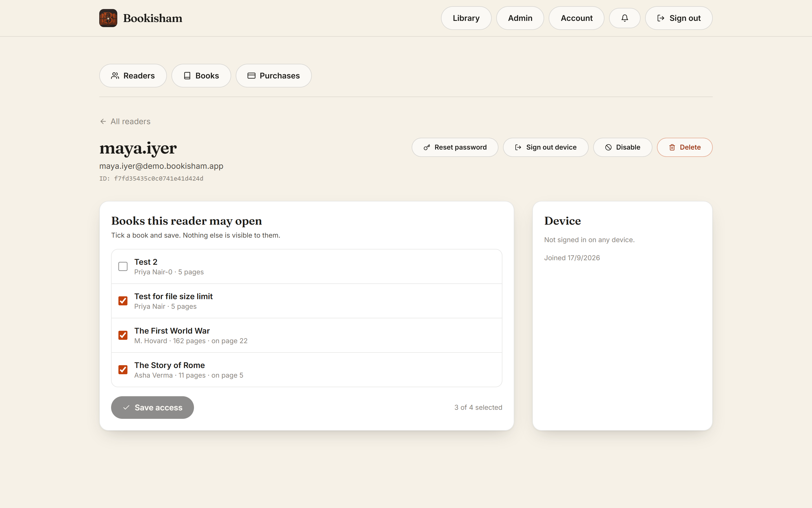Click the maya.iyer@demo.bookisham.app email text
Image resolution: width=812 pixels, height=508 pixels.
161,166
